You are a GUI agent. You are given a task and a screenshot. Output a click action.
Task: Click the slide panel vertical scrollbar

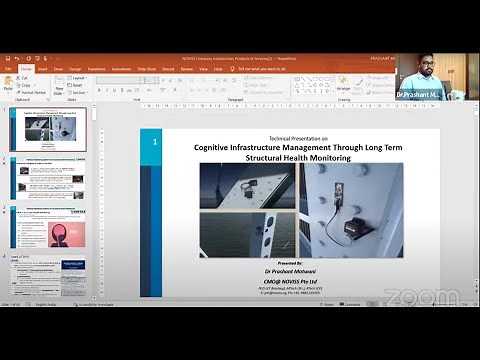pyautogui.click(x=94, y=202)
